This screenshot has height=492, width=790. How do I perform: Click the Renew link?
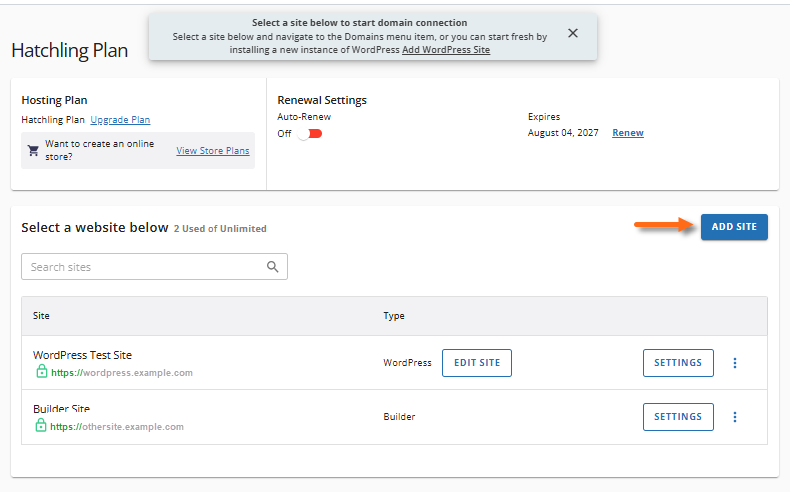628,133
